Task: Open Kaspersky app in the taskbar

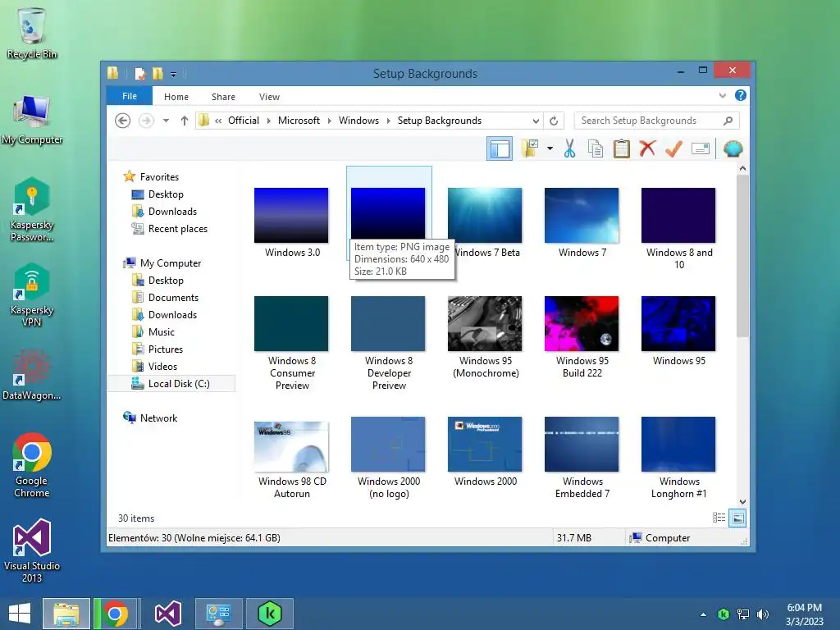Action: click(x=270, y=614)
